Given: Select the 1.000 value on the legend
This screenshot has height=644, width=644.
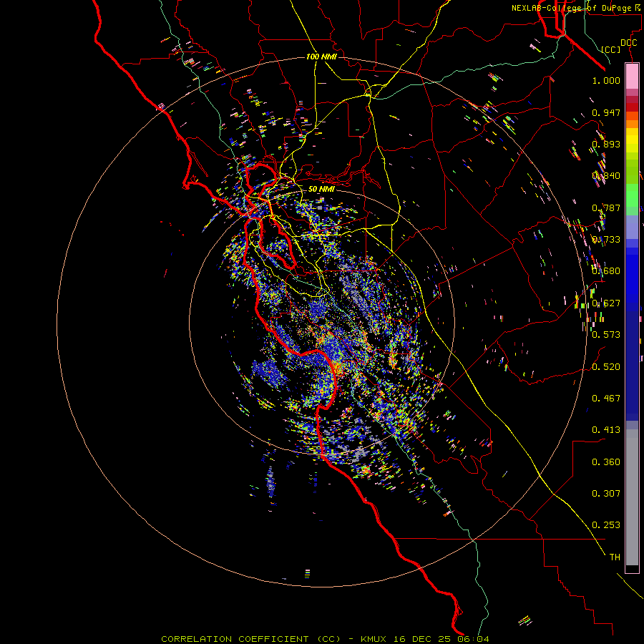Looking at the screenshot, I should point(606,80).
